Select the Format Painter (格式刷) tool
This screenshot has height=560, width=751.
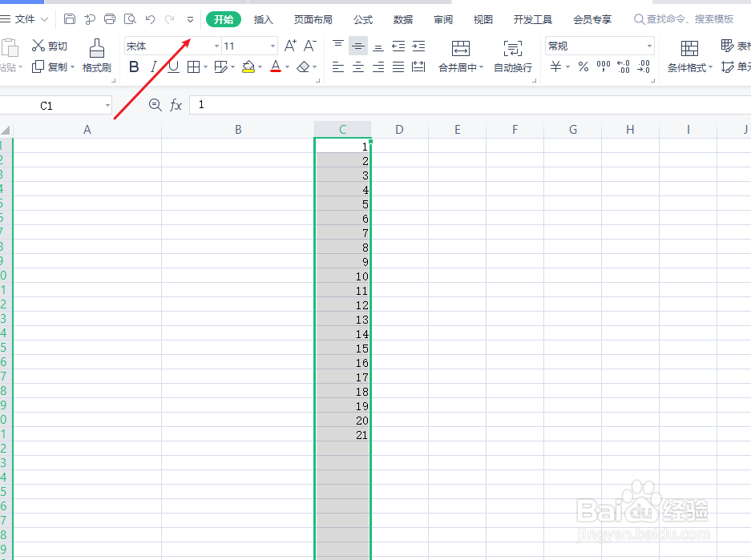96,56
